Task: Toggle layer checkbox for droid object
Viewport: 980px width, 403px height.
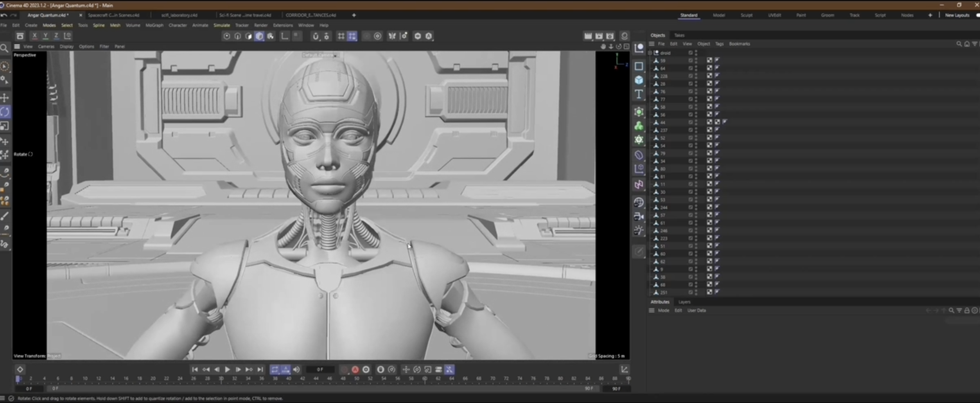Action: 690,53
